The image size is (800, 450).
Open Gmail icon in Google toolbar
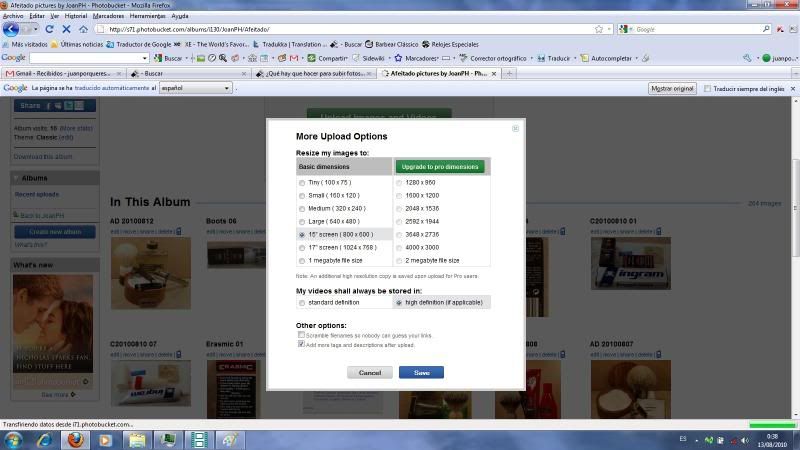pyautogui.click(x=294, y=58)
